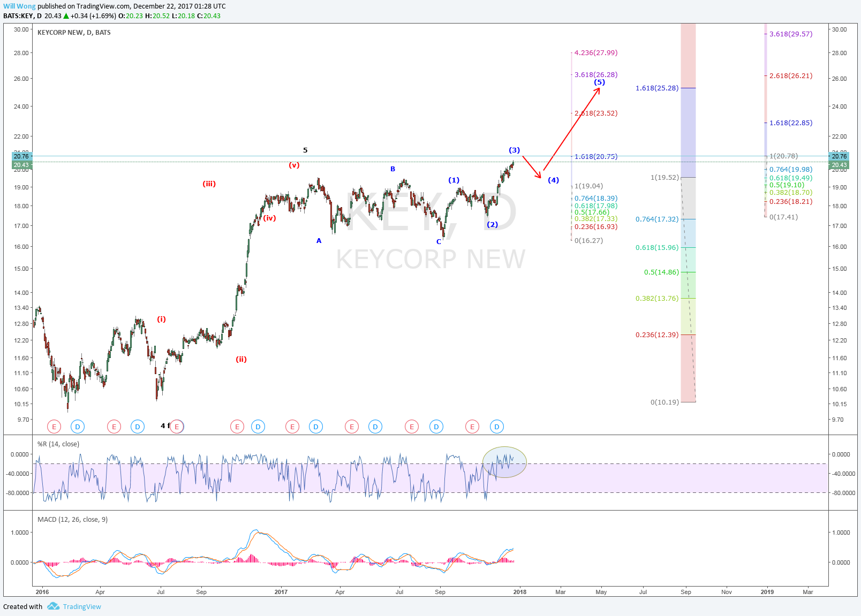The image size is (861, 616).
Task: Select the 20.43 current price label on right axis
Action: tap(839, 165)
